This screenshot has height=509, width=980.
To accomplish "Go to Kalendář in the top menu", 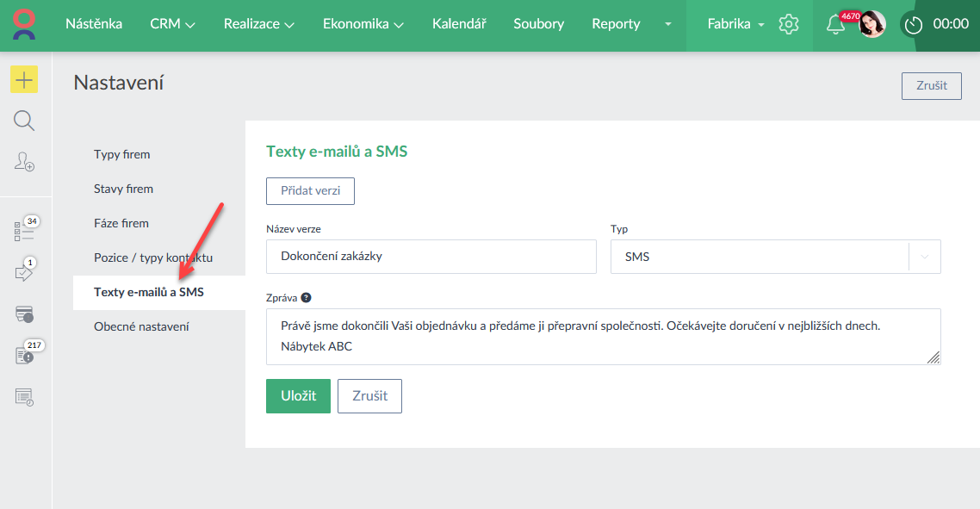I will point(459,24).
